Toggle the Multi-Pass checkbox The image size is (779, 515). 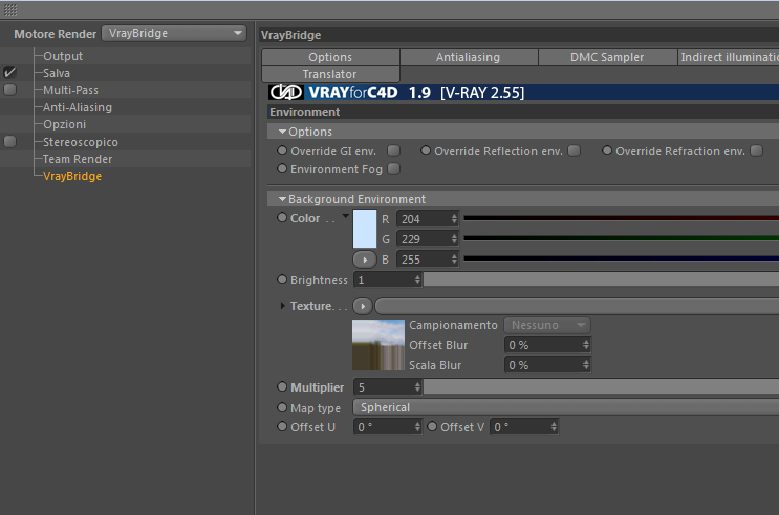pos(10,90)
